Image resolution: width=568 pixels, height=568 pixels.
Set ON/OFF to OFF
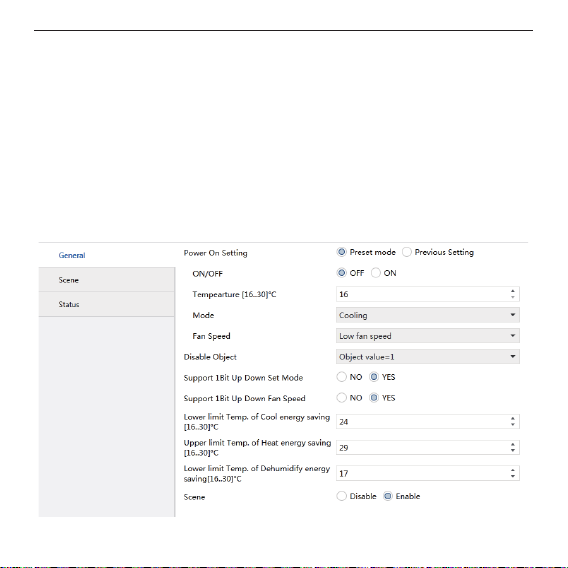tap(341, 273)
